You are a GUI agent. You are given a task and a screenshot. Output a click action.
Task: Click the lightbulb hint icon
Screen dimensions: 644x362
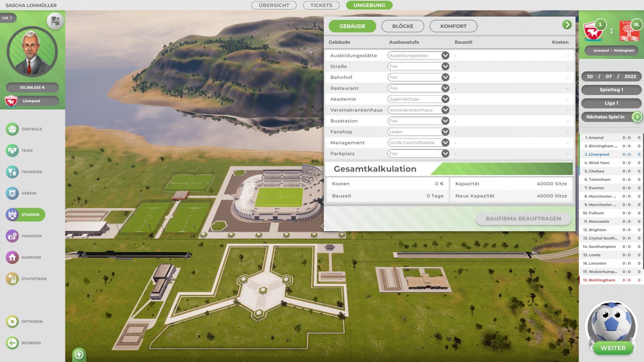pos(79,354)
